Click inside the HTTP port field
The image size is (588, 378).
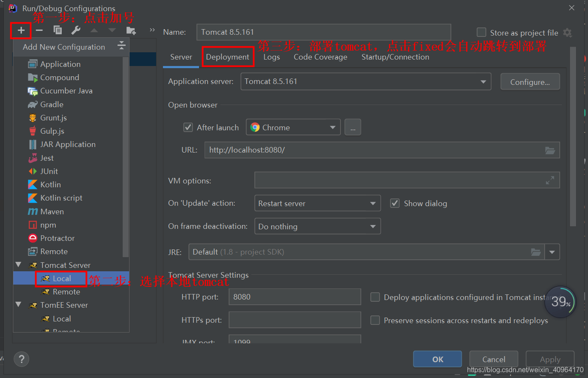coord(295,297)
